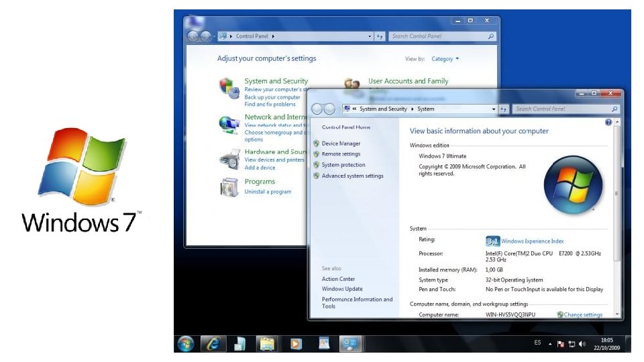Show hidden tray icons arrow
Screen dimensions: 644x362
[550, 345]
